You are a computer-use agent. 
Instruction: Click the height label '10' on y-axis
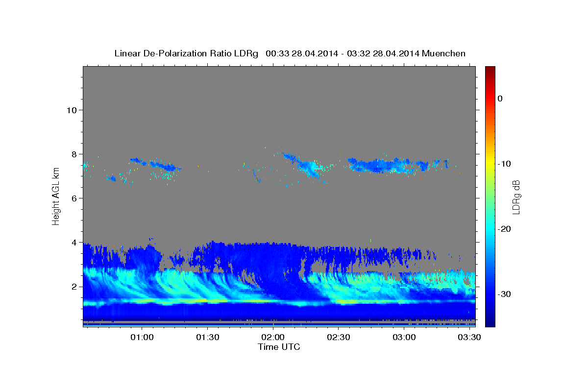71,110
